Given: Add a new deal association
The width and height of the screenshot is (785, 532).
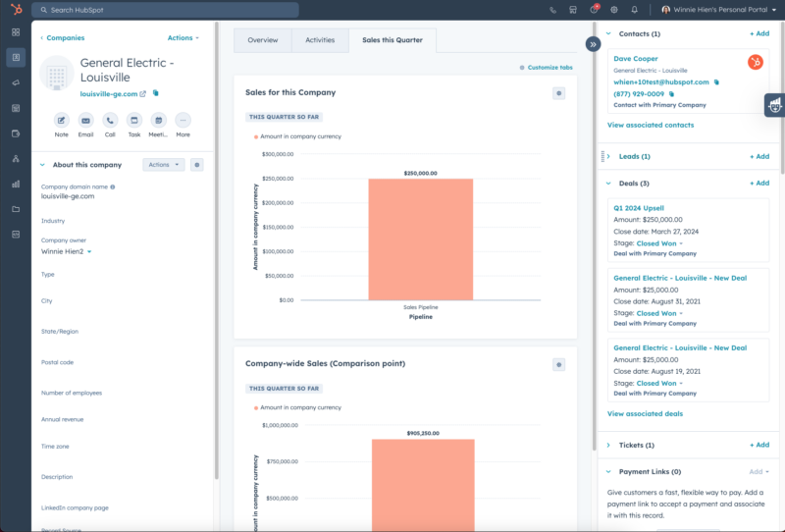Looking at the screenshot, I should tap(759, 183).
